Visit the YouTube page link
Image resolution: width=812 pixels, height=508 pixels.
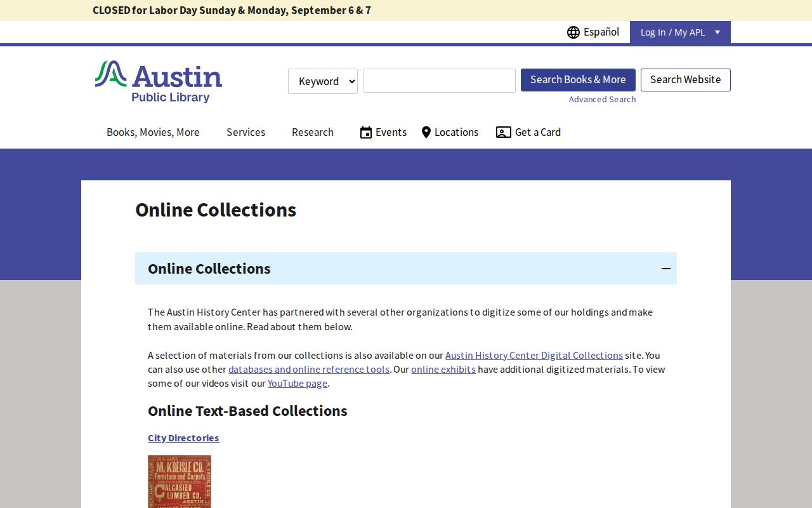tap(298, 383)
